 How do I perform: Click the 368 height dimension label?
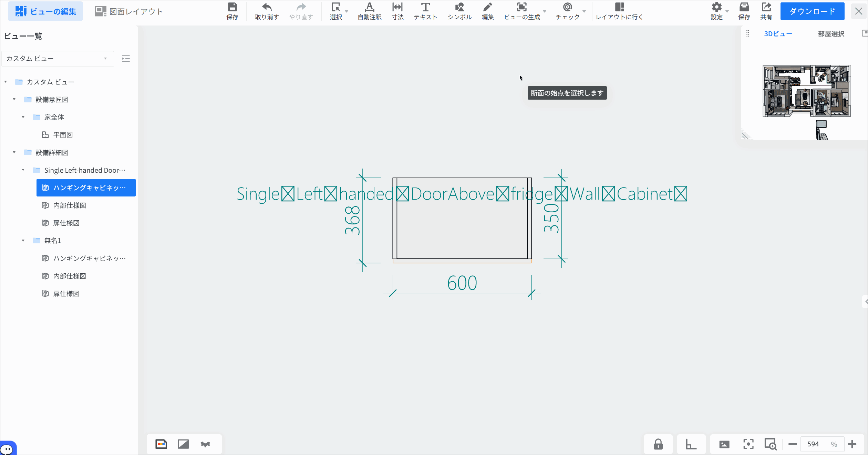352,221
